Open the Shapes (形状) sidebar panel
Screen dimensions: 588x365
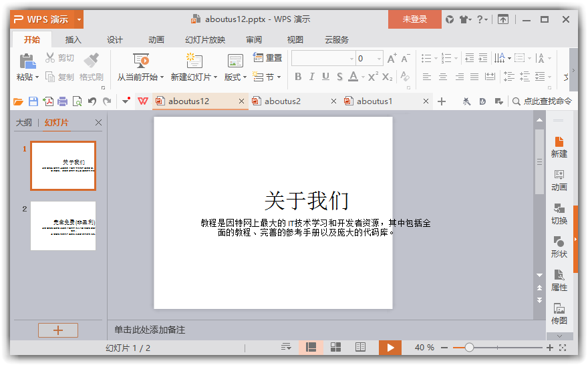559,247
